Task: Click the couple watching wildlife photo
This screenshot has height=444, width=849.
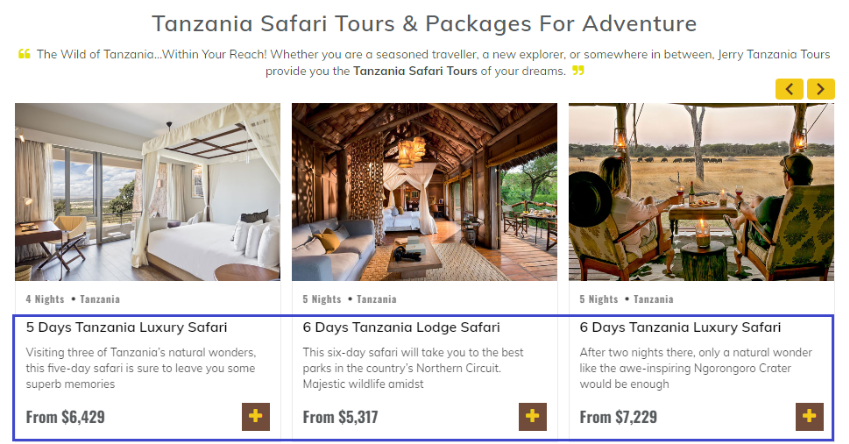Action: coord(701,191)
